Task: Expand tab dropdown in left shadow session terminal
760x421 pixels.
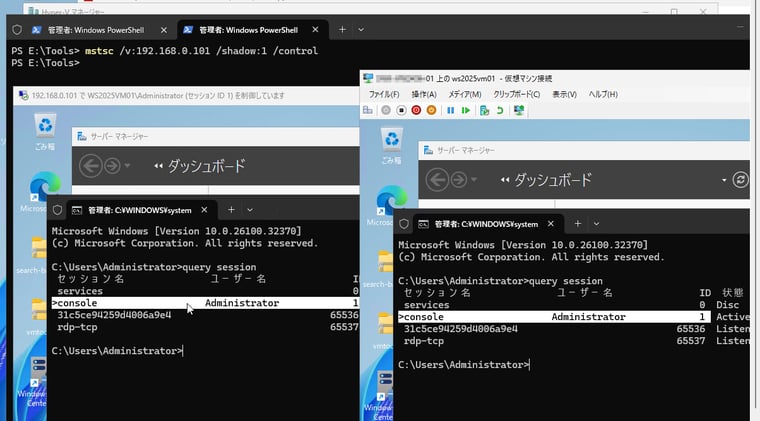Action: 249,210
